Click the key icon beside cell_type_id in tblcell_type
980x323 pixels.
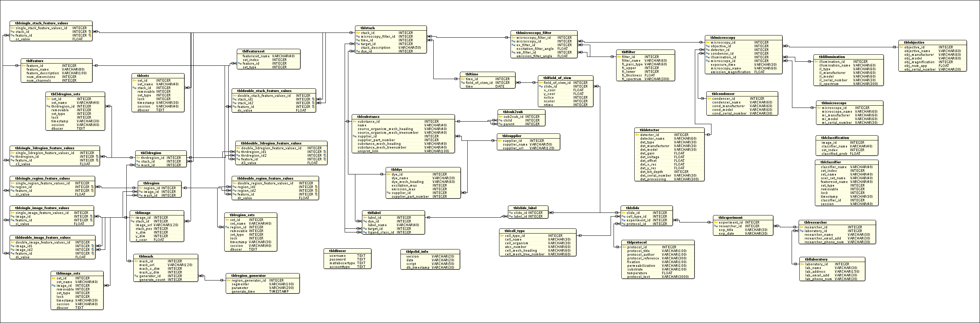tap(502, 236)
